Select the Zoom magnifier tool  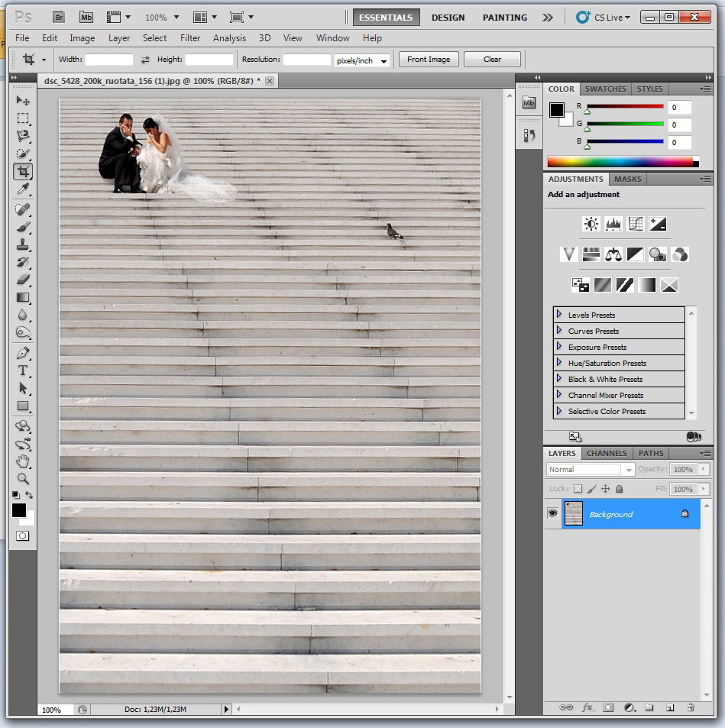[23, 479]
